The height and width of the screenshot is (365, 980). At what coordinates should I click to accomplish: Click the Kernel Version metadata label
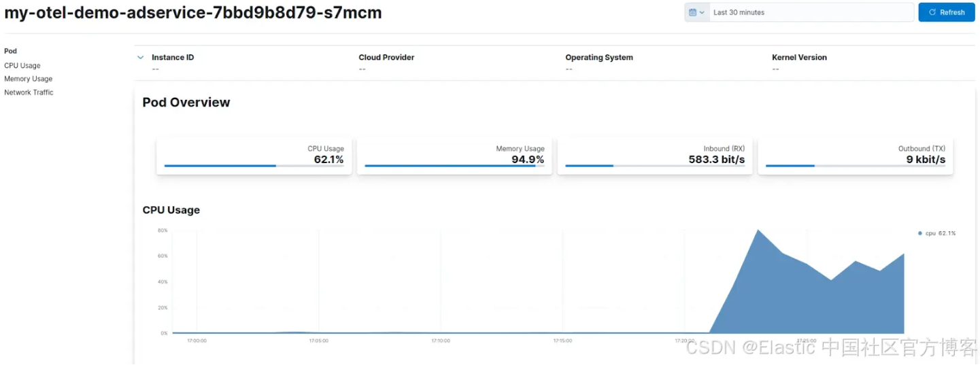tap(799, 58)
